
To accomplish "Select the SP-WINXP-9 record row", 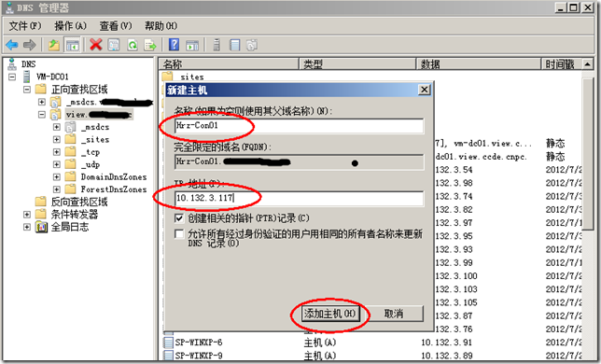I will pos(371,356).
